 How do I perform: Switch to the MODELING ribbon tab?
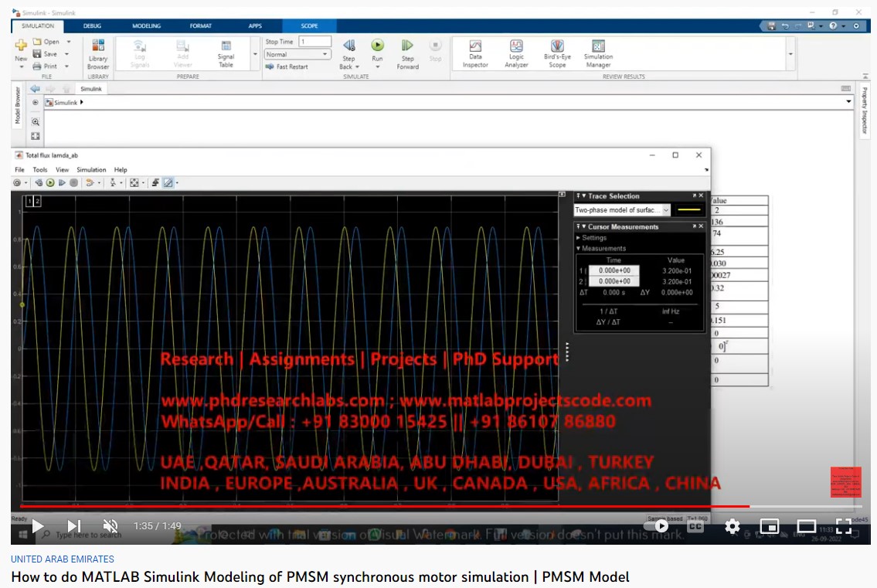click(146, 26)
